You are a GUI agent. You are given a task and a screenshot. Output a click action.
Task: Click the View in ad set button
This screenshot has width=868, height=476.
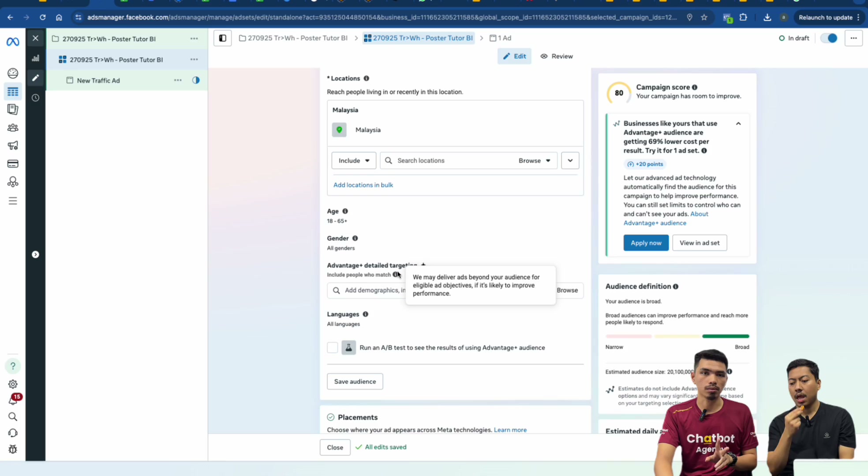click(700, 243)
